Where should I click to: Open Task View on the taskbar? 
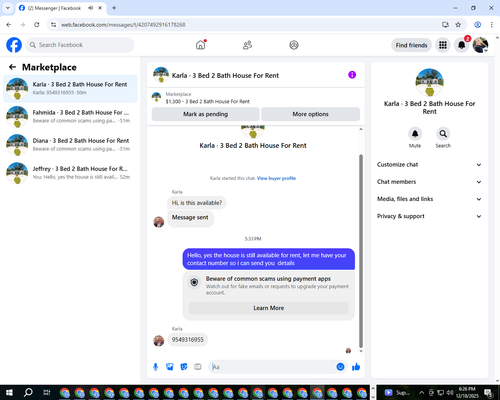47,392
